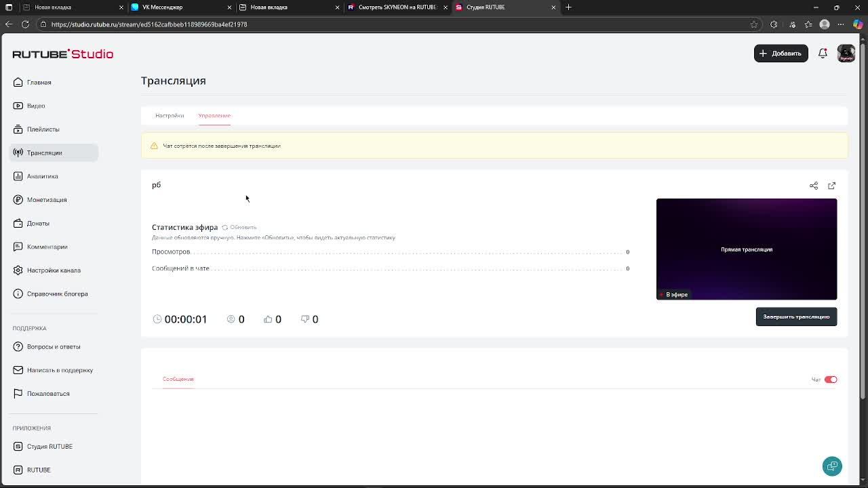Click the share stream icon
The image size is (868, 488).
click(814, 186)
